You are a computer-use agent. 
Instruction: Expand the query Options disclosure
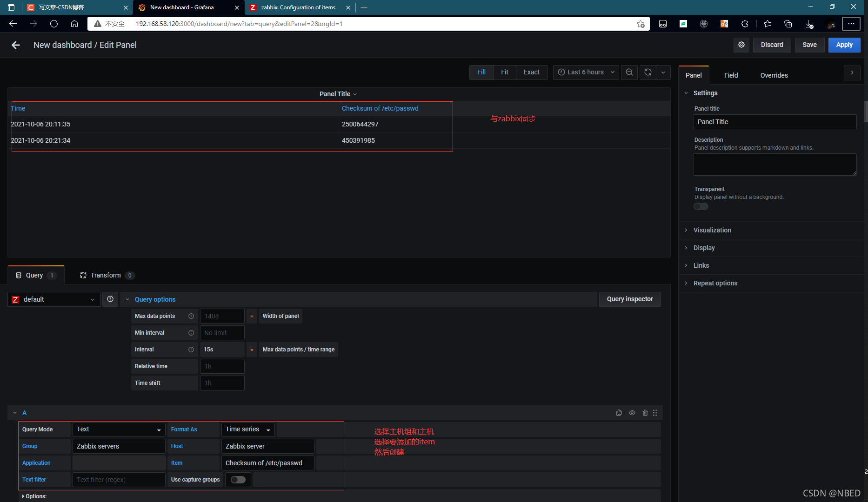(34, 496)
